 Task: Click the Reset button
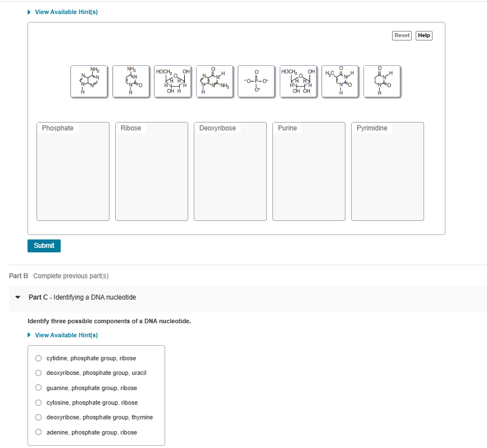(402, 35)
